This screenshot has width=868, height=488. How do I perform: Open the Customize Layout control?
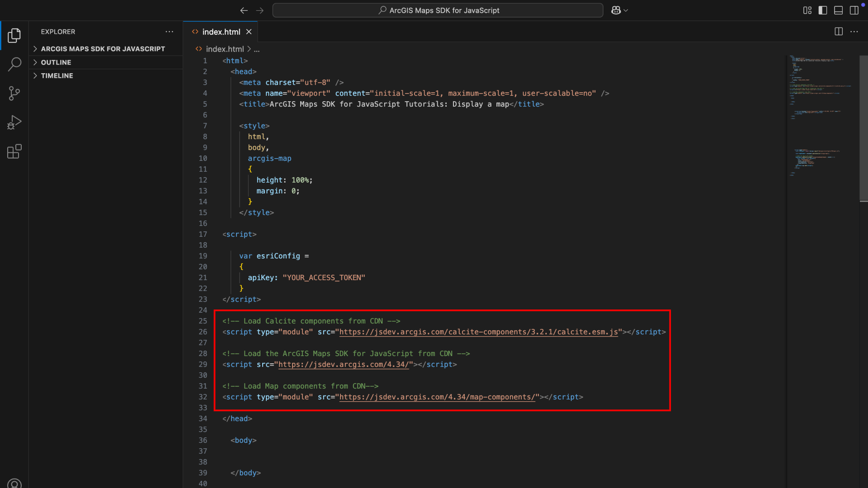(807, 10)
